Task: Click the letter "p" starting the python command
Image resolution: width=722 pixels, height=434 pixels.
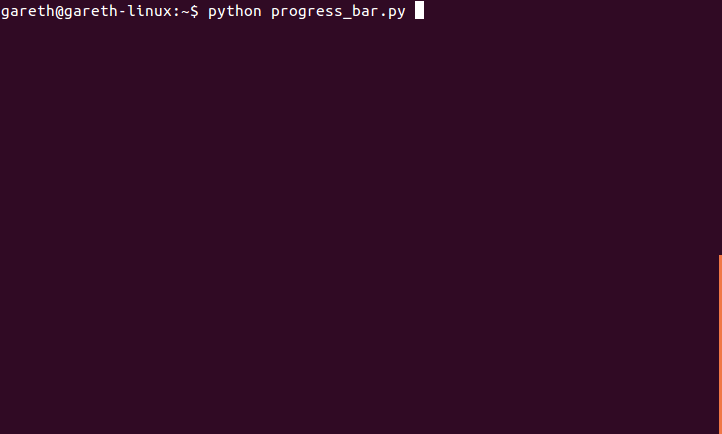Action: coord(212,12)
